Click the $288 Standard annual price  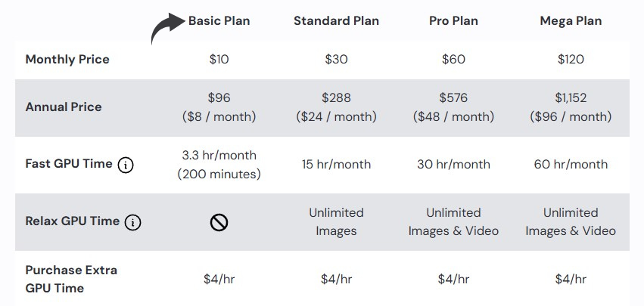click(x=336, y=98)
